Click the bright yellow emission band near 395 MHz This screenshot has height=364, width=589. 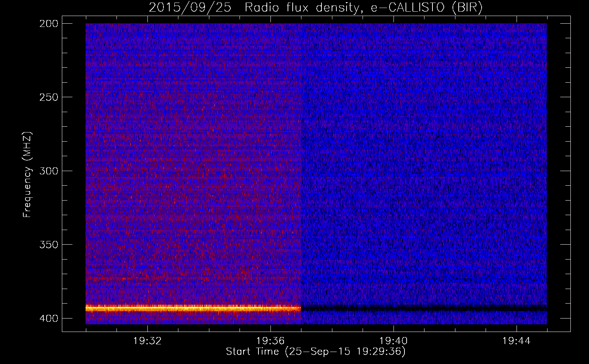click(x=193, y=308)
